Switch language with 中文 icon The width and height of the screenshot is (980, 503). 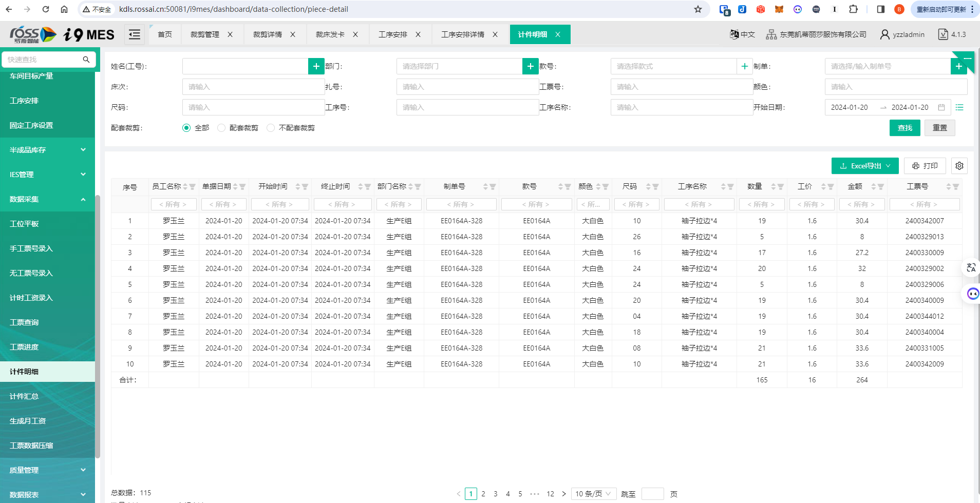pos(742,34)
